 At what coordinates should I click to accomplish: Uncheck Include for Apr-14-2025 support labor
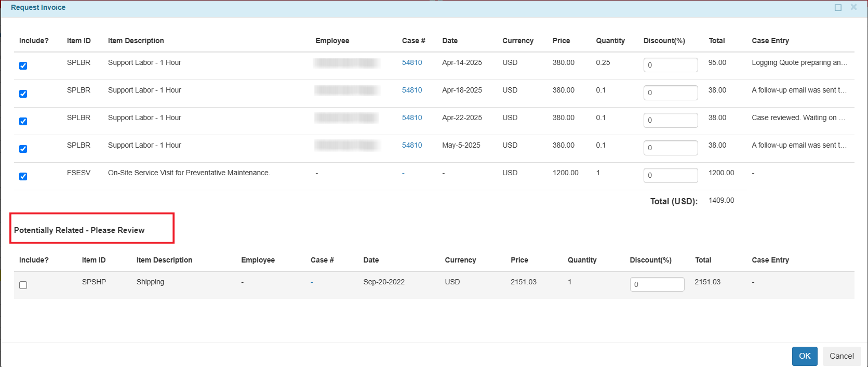pyautogui.click(x=23, y=66)
